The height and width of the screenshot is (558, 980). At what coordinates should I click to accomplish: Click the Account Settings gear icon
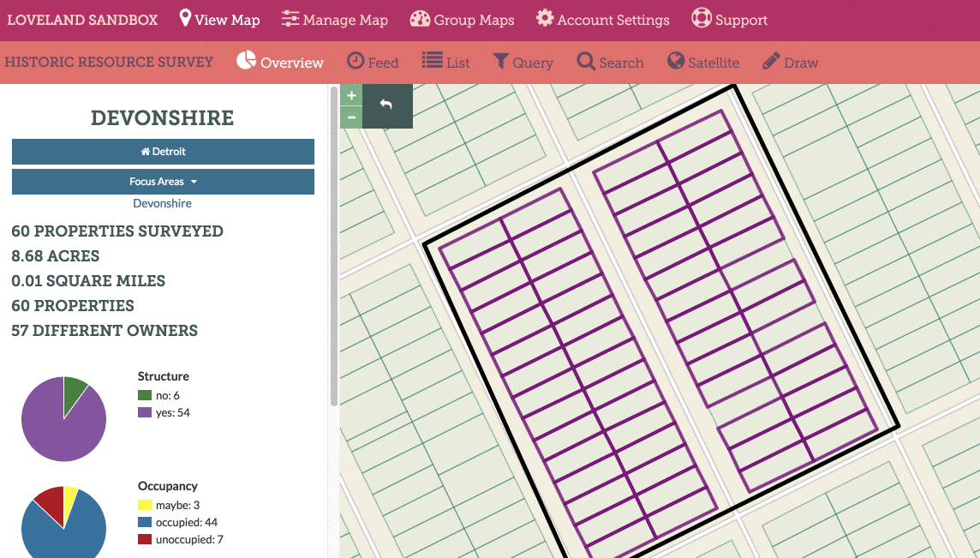545,18
